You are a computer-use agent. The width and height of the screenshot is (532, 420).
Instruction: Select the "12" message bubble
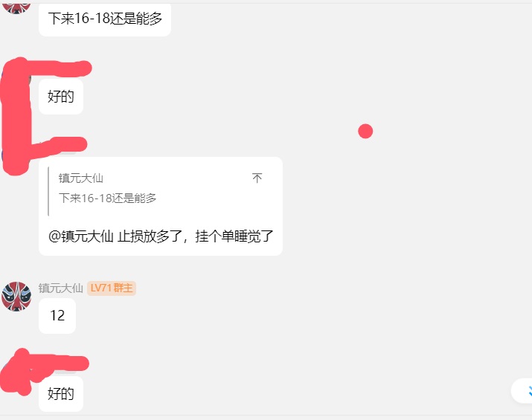point(57,316)
